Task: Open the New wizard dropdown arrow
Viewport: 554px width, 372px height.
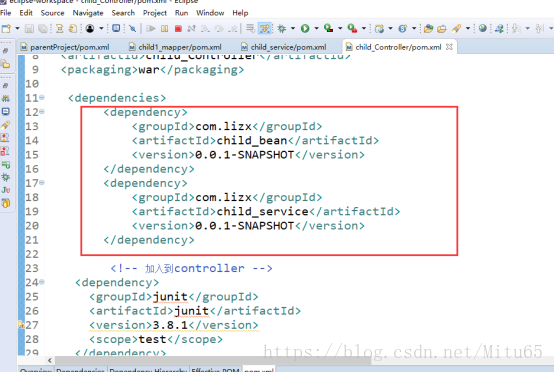Action: pos(17,29)
